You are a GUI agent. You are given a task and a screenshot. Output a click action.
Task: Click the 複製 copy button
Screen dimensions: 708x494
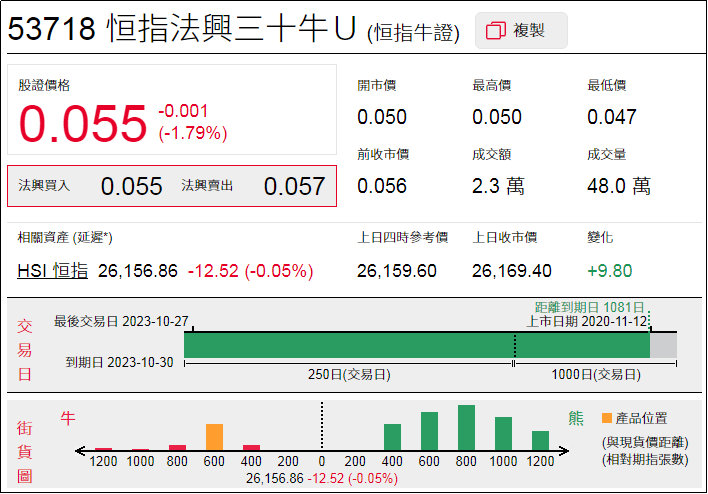coord(521,31)
